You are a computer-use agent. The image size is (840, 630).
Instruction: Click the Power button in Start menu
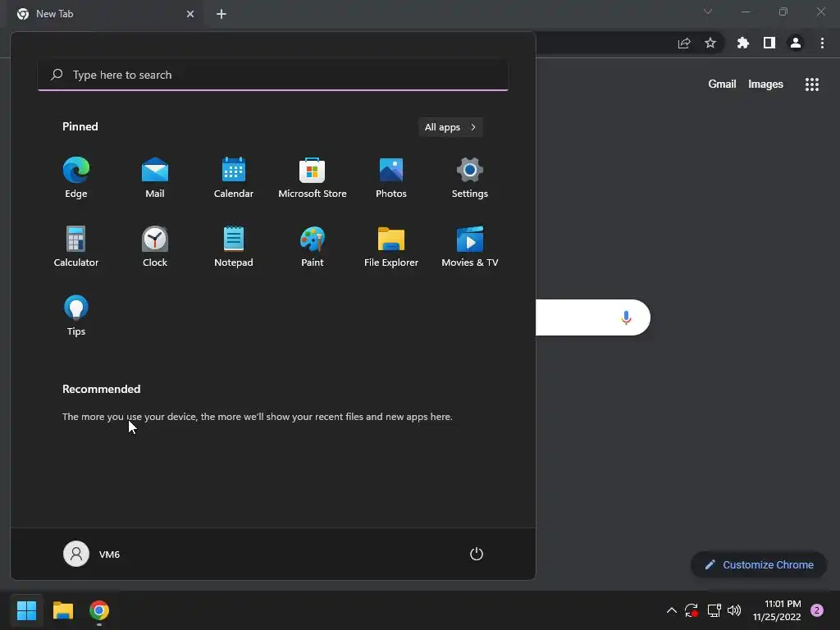click(x=477, y=554)
